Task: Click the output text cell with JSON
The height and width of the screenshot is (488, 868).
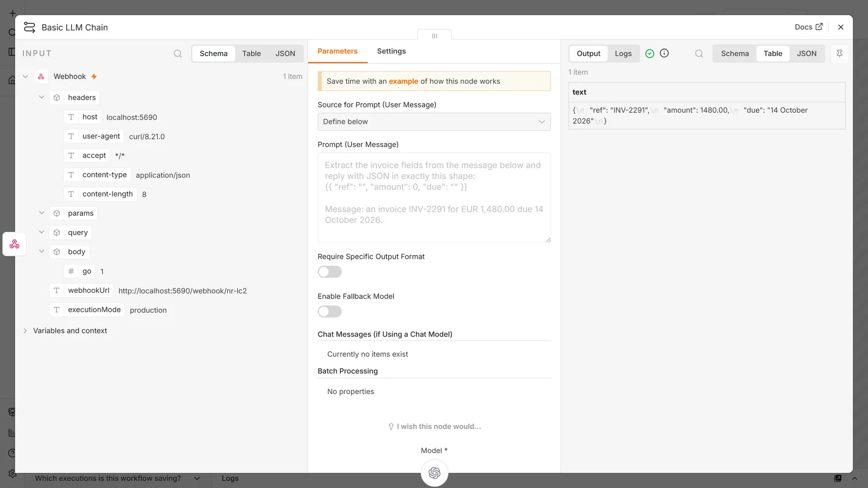Action: coord(706,115)
